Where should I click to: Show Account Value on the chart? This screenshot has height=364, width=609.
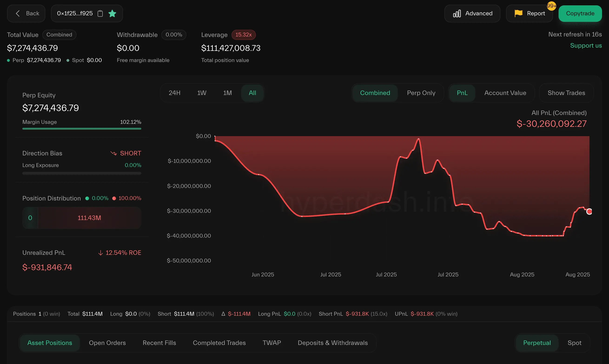pyautogui.click(x=505, y=93)
